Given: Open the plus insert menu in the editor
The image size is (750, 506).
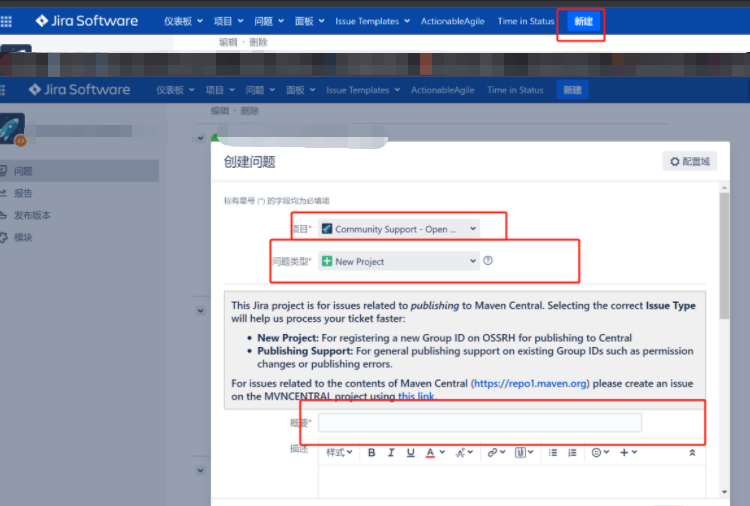Looking at the screenshot, I should [628, 452].
